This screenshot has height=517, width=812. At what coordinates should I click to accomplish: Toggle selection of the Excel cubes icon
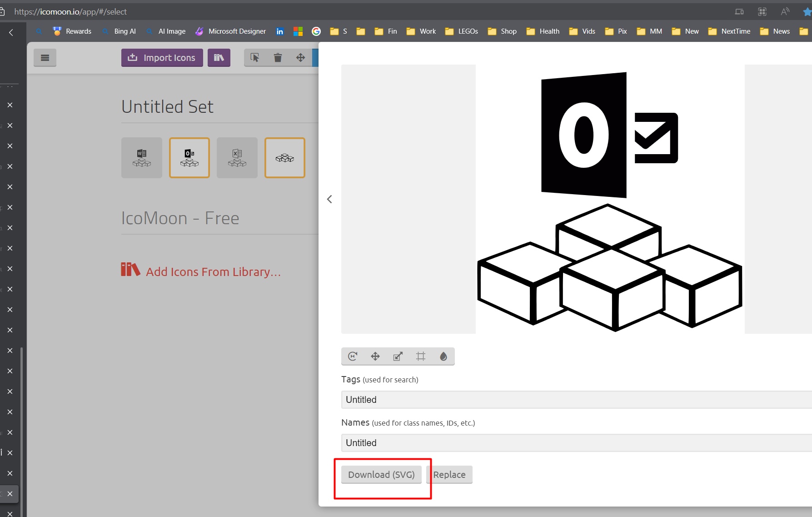coord(237,158)
